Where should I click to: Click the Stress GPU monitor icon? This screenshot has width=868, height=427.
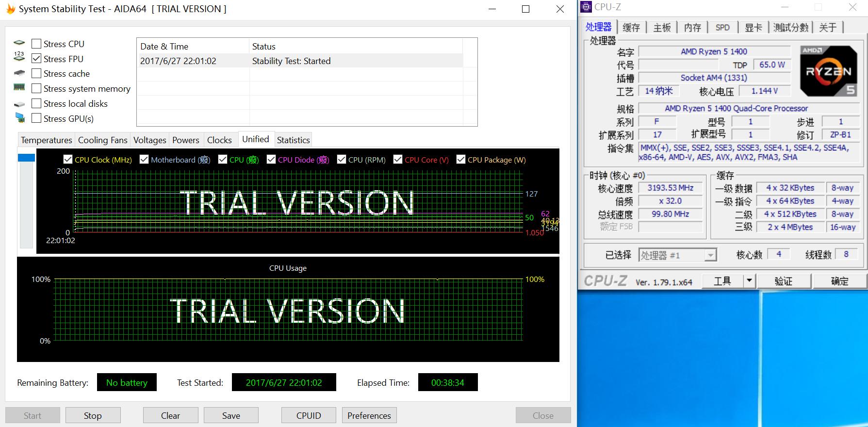point(19,117)
